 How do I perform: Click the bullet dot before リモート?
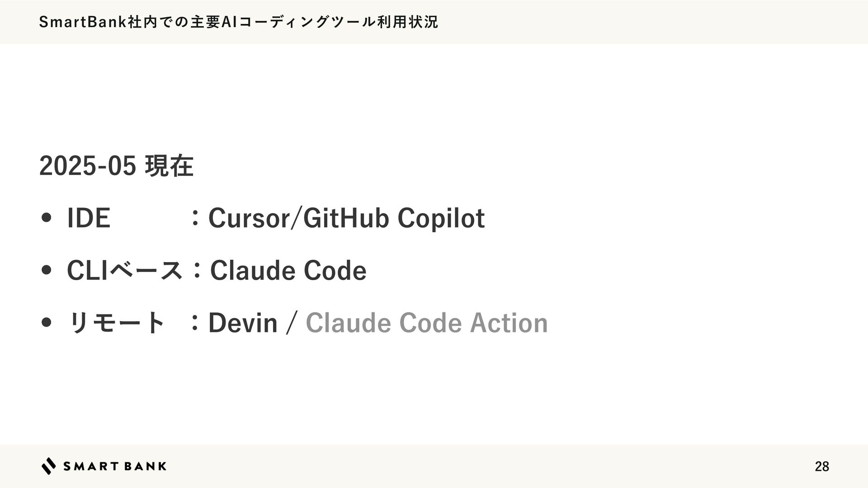pos(46,323)
